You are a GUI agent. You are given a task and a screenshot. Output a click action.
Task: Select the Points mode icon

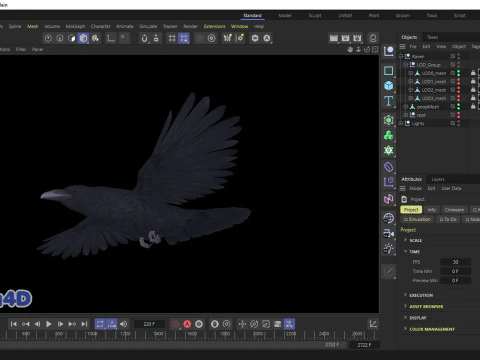[48, 38]
